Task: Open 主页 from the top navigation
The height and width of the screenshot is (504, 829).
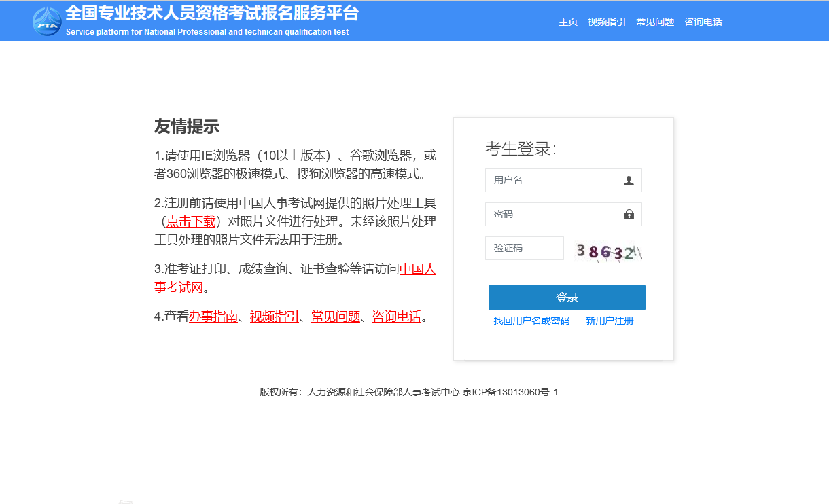Action: 568,21
